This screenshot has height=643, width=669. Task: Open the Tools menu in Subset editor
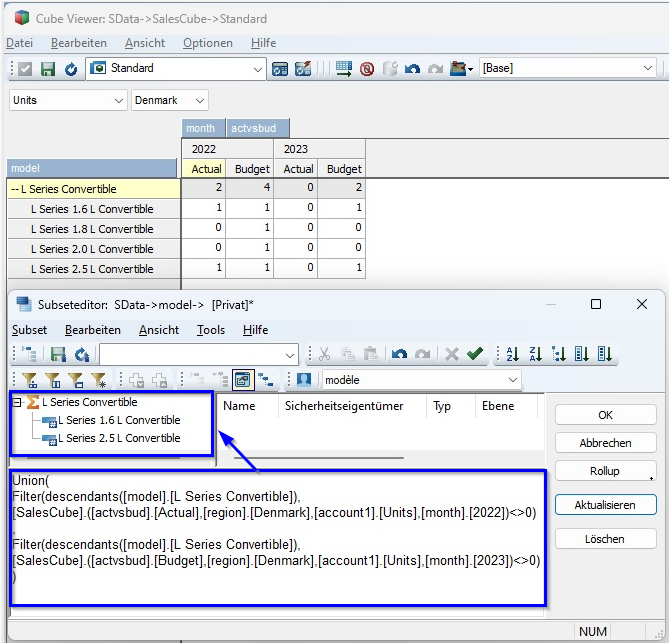click(x=211, y=330)
